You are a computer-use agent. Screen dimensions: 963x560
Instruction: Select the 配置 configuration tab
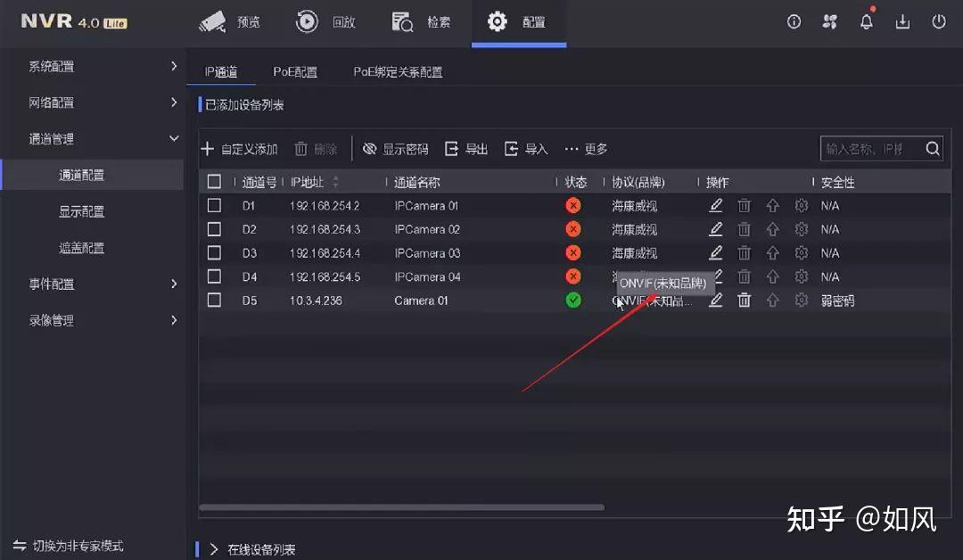click(519, 22)
